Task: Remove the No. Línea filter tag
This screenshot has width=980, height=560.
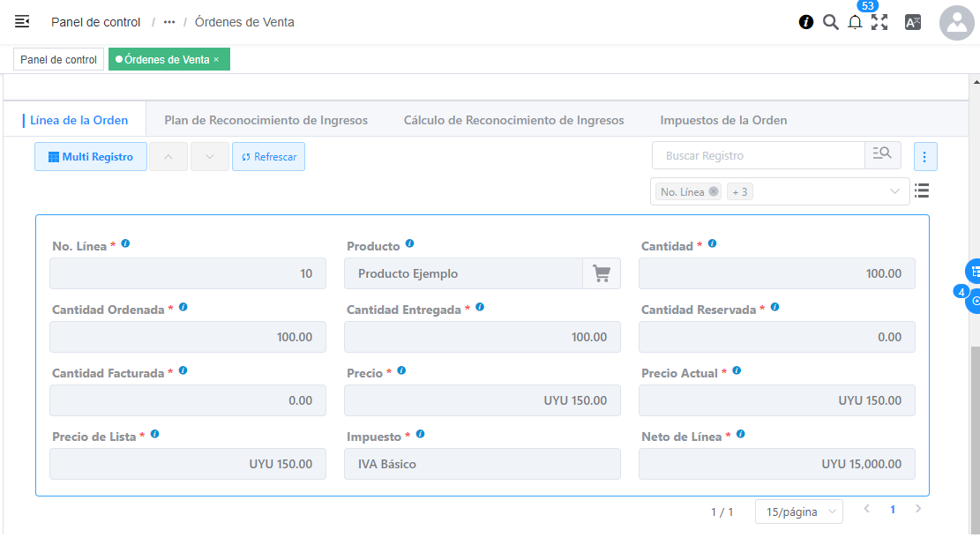Action: (714, 191)
